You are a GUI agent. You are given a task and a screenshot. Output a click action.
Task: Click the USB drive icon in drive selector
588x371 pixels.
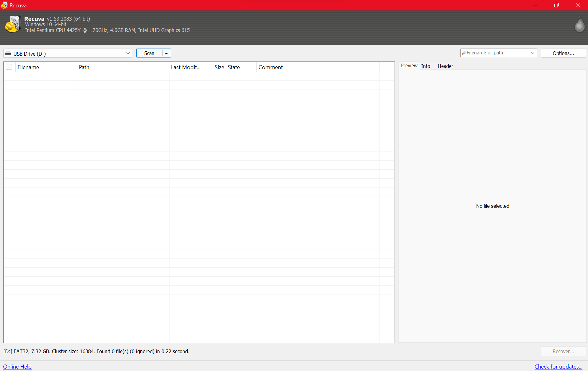[8, 53]
